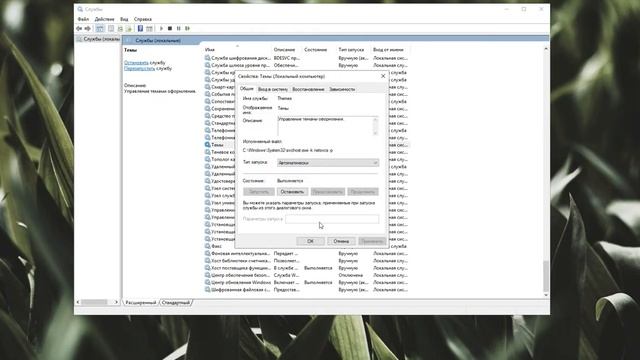Select the Хост библиотеки счетчика... service row
The height and width of the screenshot is (360, 640).
306,261
